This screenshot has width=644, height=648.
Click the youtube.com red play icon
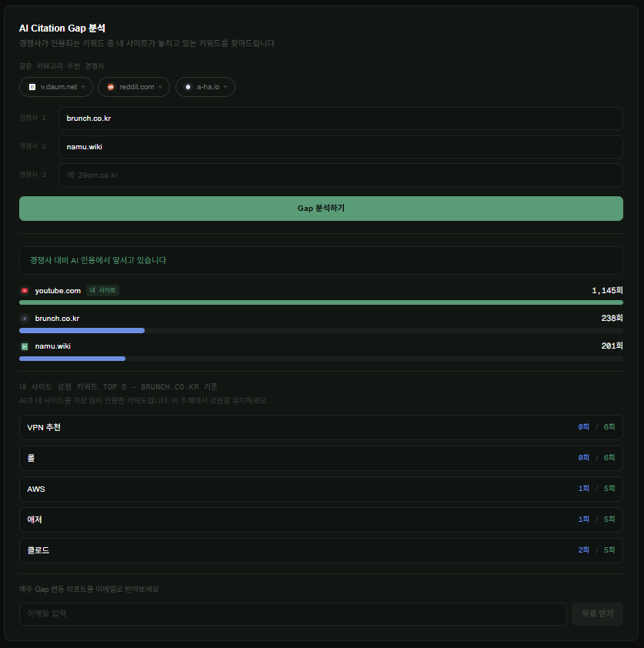(x=25, y=291)
